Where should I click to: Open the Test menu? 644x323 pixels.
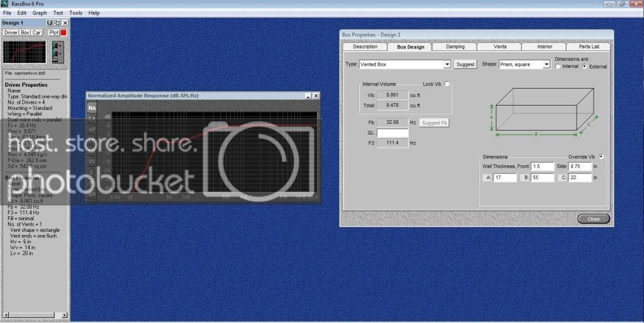tap(58, 13)
